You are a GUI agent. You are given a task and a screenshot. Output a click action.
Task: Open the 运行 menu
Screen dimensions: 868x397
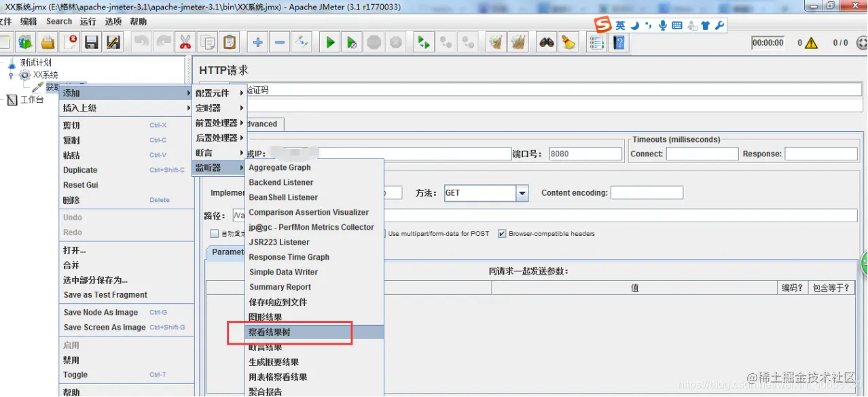point(88,22)
